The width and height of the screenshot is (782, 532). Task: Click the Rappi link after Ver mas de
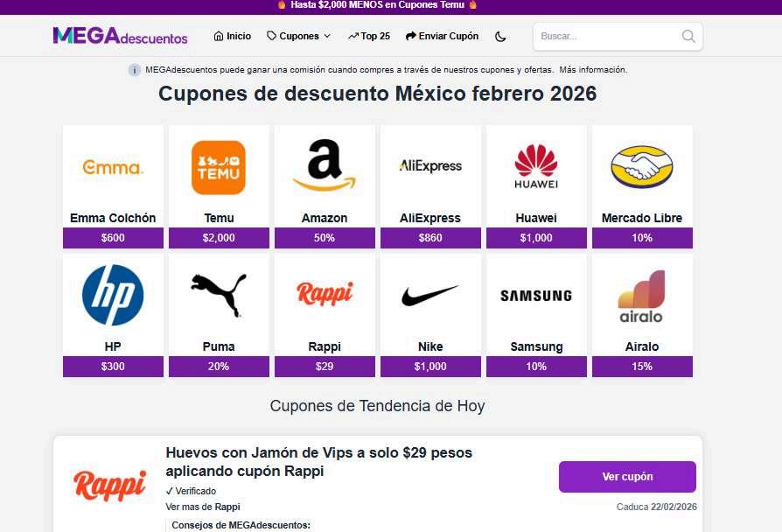coord(227,507)
